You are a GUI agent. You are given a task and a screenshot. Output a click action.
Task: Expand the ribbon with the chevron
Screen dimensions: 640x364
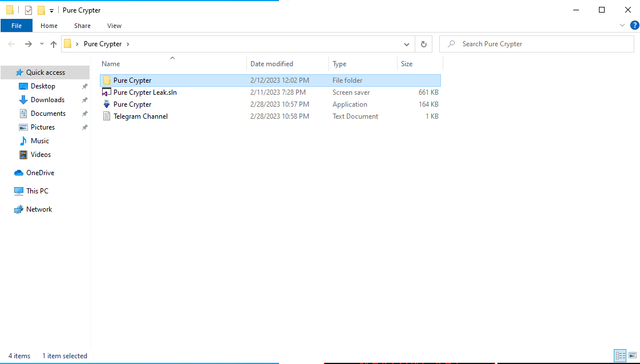point(622,25)
